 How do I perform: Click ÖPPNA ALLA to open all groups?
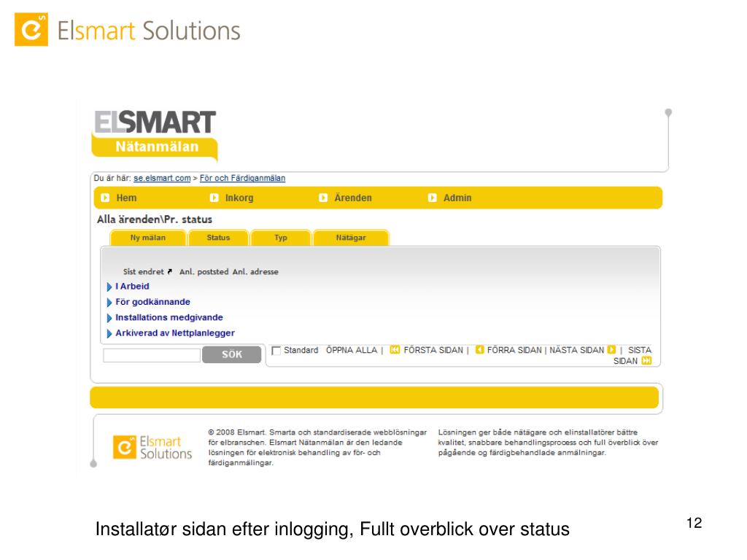[x=352, y=350]
